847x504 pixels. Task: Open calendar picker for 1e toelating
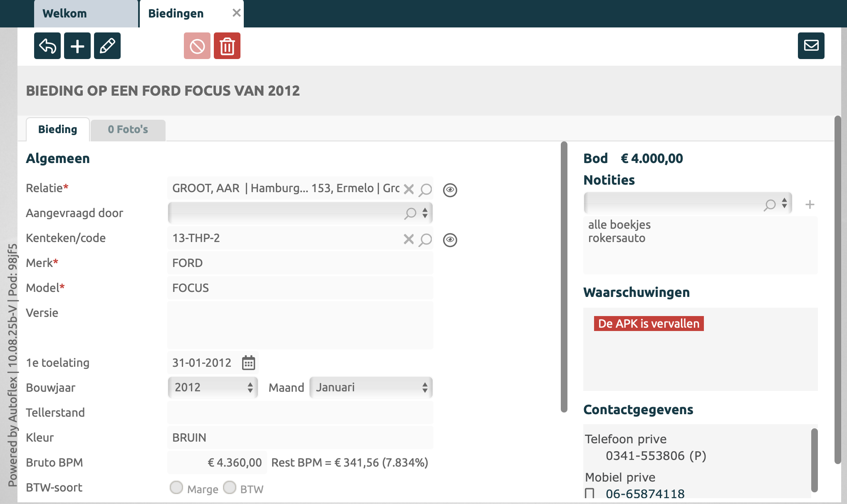pyautogui.click(x=248, y=363)
